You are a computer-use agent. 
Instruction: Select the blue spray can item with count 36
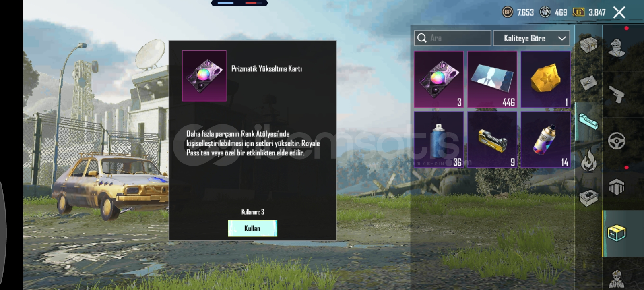tap(439, 139)
